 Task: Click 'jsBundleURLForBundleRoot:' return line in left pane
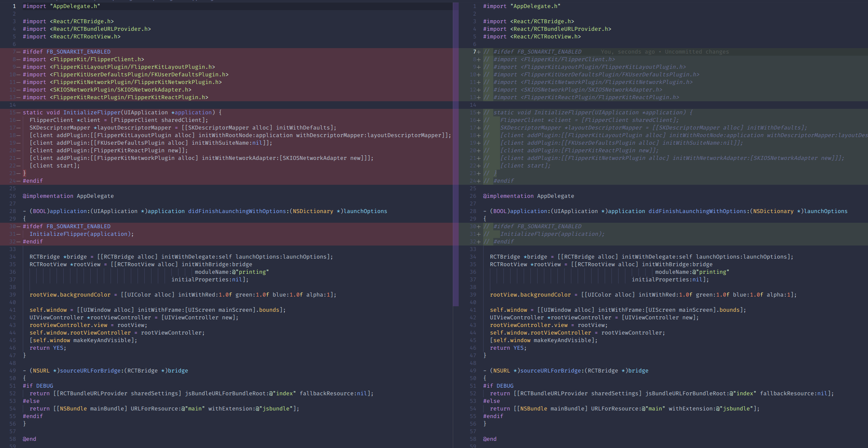point(202,394)
